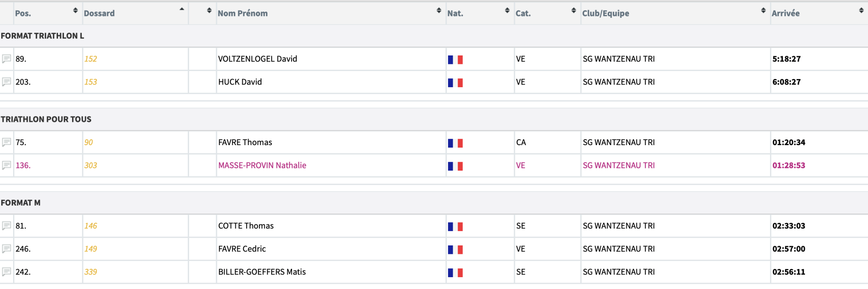868x289 pixels.
Task: Click comment icon beside FAVRE Cedric
Action: (x=6, y=248)
